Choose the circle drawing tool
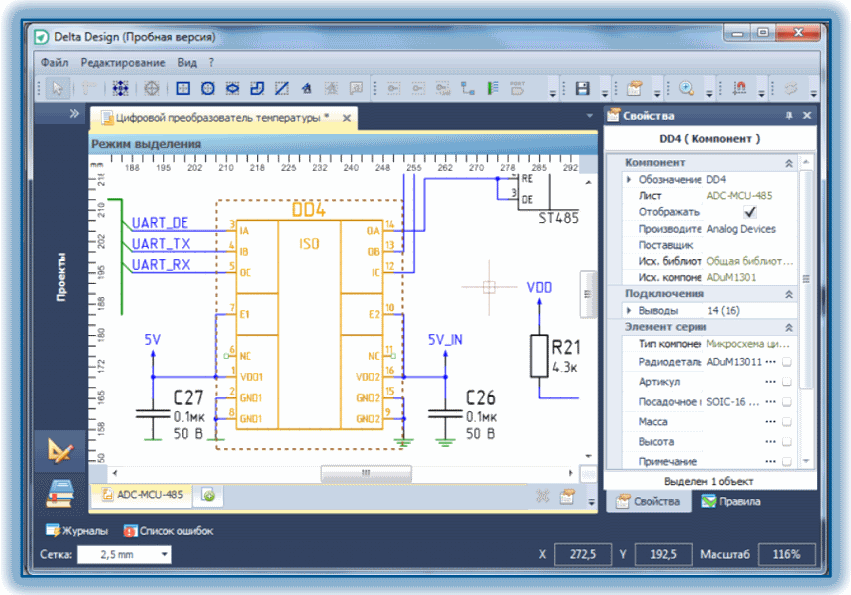The height and width of the screenshot is (595, 851). point(207,88)
